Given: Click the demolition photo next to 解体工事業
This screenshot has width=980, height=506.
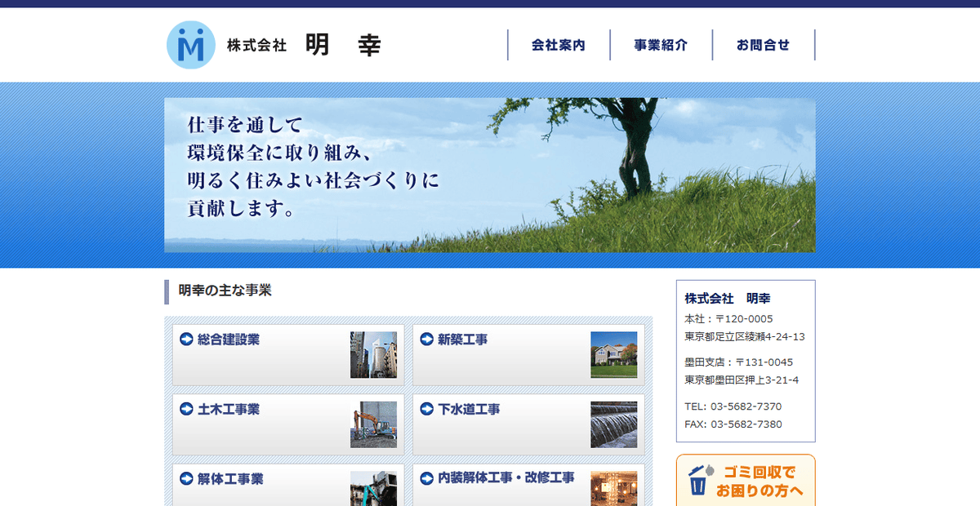Looking at the screenshot, I should coord(375,490).
